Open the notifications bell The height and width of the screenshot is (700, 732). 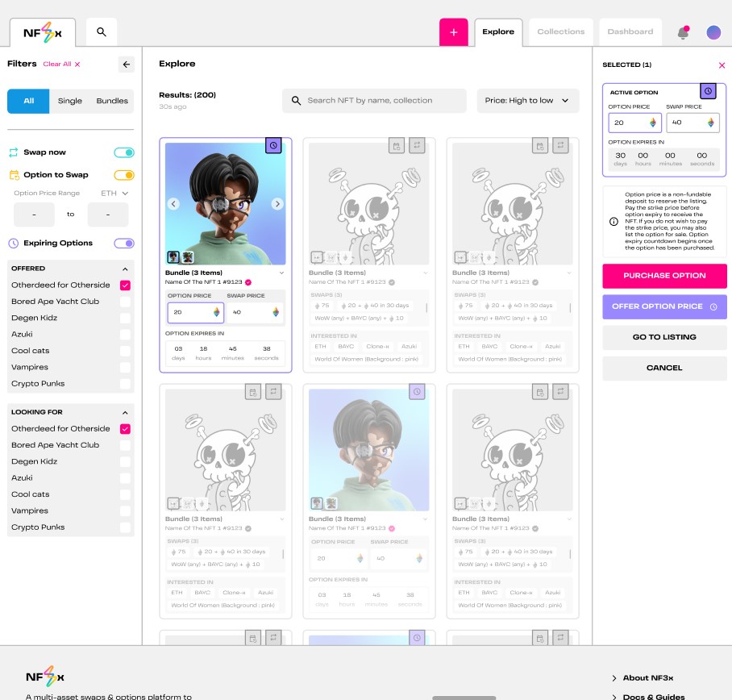pos(684,33)
